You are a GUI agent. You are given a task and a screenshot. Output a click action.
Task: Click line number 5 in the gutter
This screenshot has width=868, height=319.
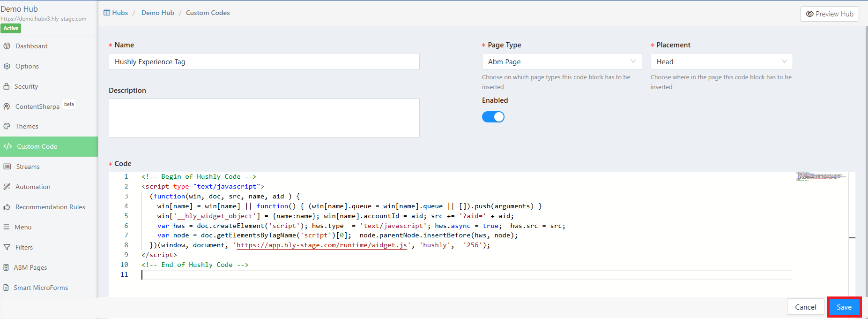[126, 216]
